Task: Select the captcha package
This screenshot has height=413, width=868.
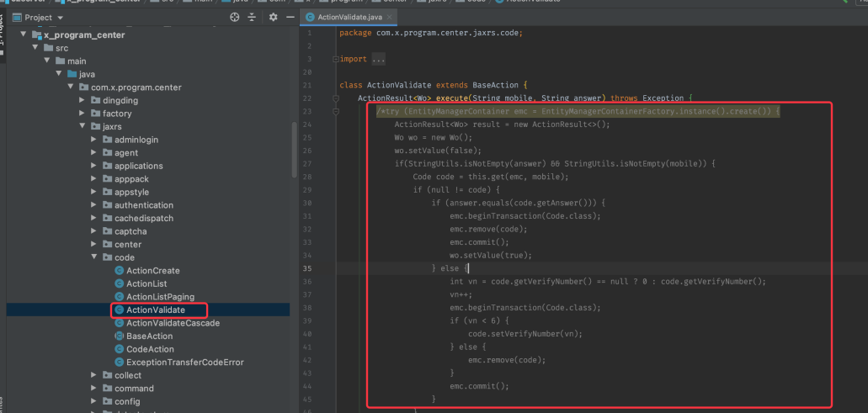Action: click(x=130, y=231)
